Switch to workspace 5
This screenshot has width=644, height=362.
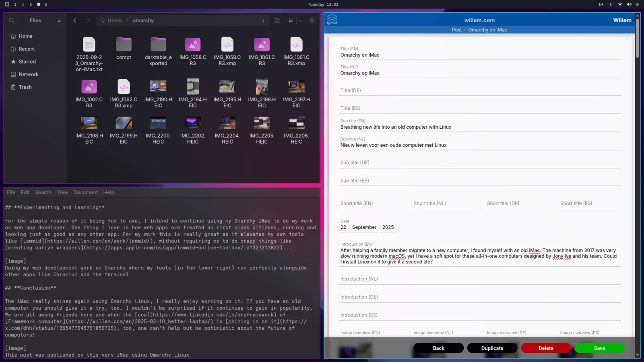46,4
